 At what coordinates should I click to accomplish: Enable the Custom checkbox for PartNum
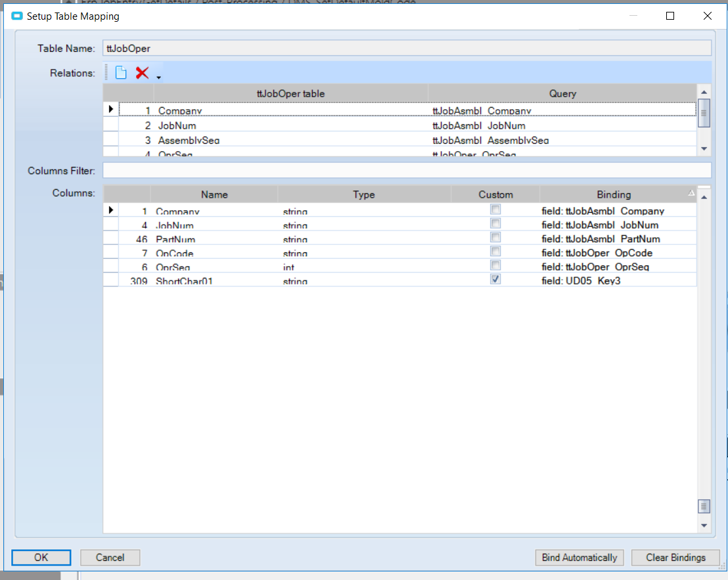tap(495, 237)
